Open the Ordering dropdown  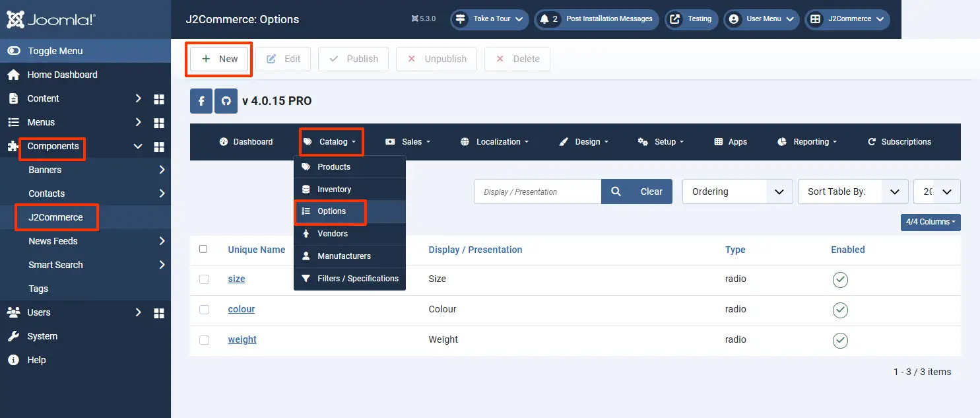[x=737, y=192]
